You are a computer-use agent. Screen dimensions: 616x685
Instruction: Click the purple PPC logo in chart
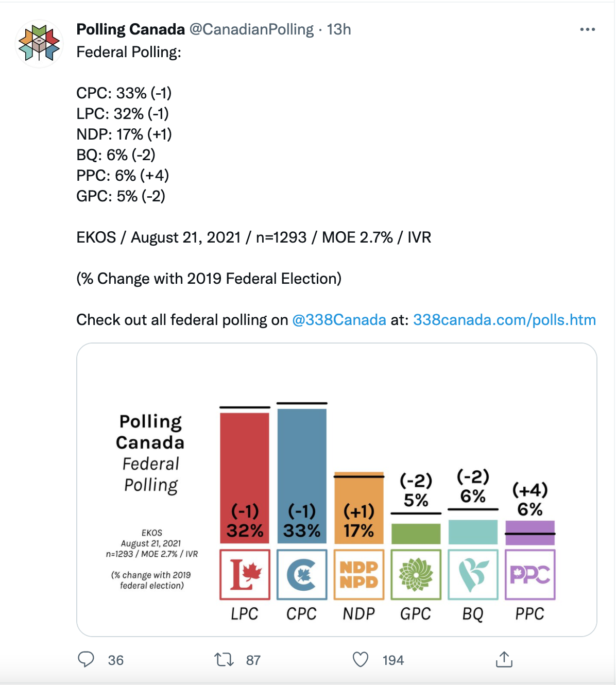tap(530, 575)
